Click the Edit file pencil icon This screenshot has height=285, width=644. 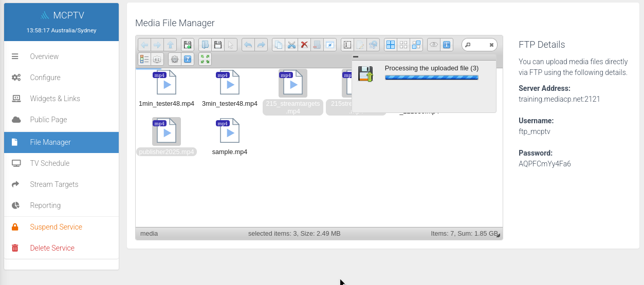pos(360,45)
